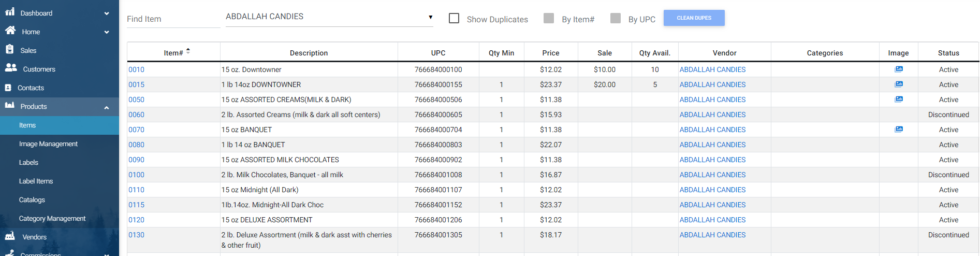Click description '15 oz DELUXE ASSORTMENT'
This screenshot has height=256, width=980.
tap(267, 220)
